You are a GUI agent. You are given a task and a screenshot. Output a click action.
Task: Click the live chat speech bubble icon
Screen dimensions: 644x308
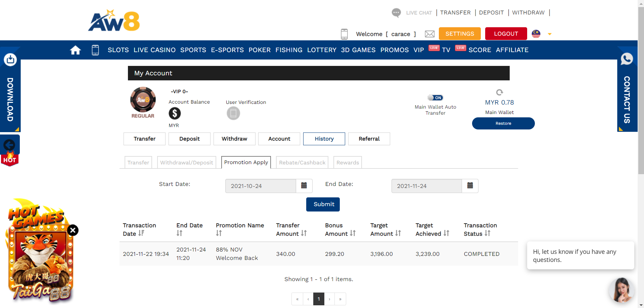[x=396, y=13]
